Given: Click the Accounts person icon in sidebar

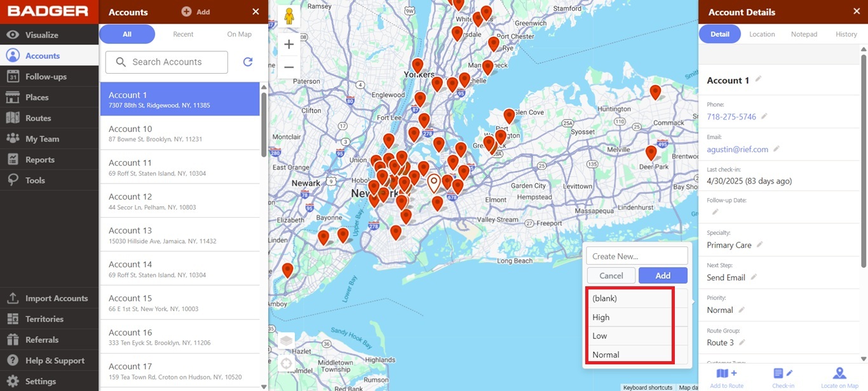Looking at the screenshot, I should [x=13, y=55].
